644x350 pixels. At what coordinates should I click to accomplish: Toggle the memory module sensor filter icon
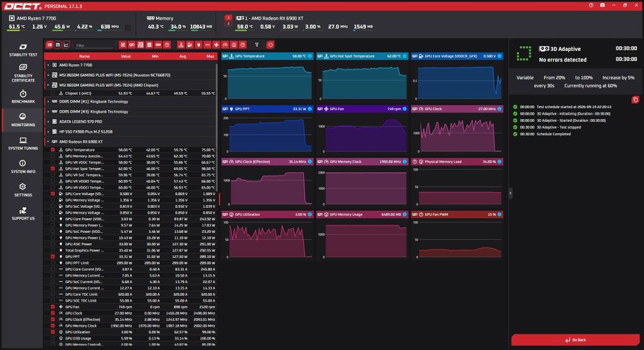[158, 45]
